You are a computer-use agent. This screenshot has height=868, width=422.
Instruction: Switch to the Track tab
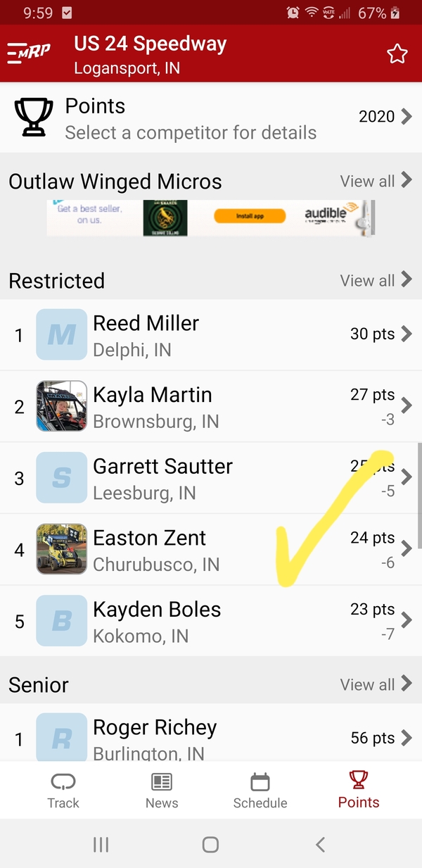(x=63, y=791)
